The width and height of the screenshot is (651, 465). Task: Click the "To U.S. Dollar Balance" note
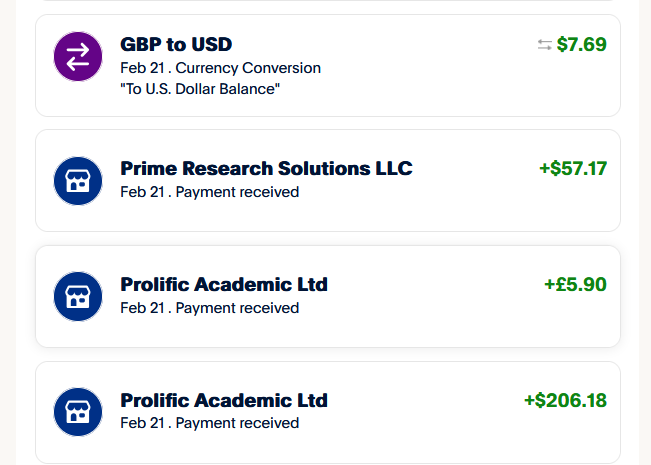199,89
